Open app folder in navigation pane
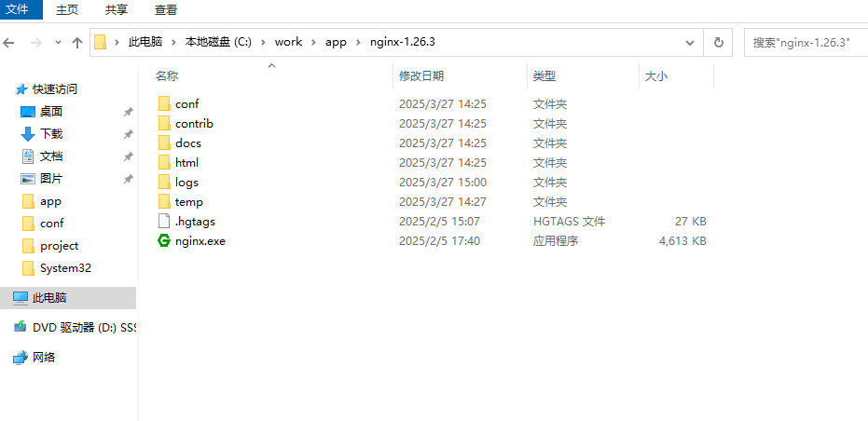The height and width of the screenshot is (421, 868). pyautogui.click(x=50, y=201)
